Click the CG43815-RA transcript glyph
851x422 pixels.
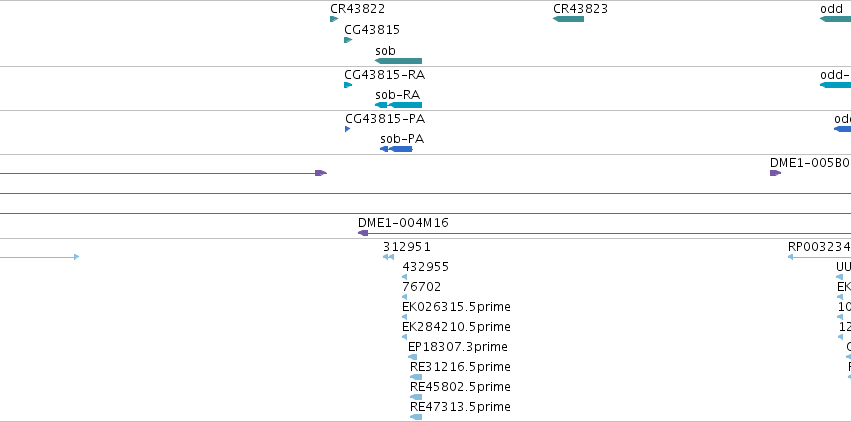(348, 85)
